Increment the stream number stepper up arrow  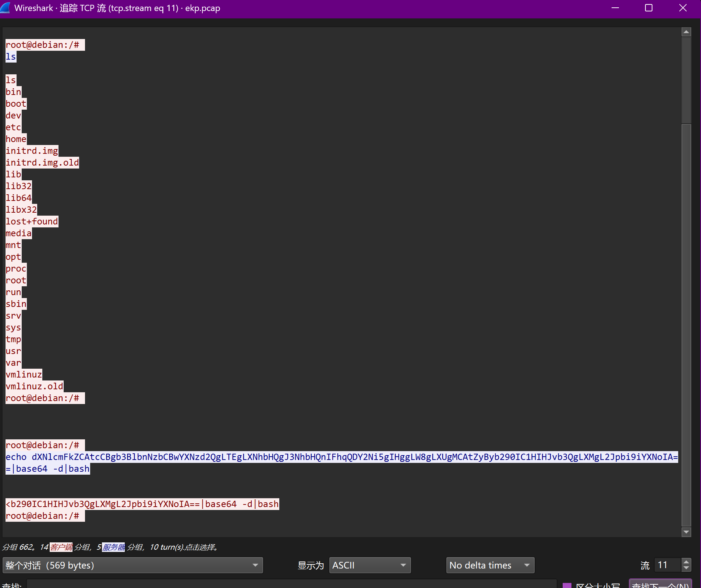(x=686, y=562)
